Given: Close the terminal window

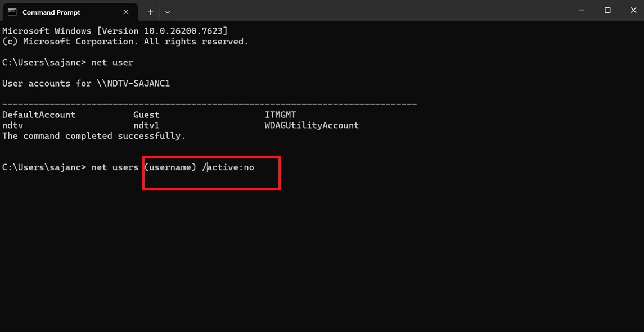Looking at the screenshot, I should 632,10.
